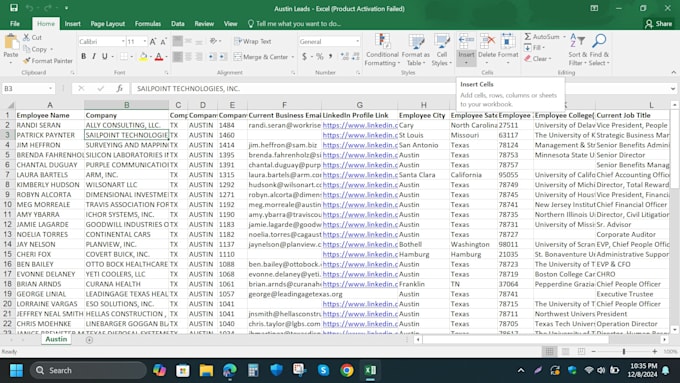This screenshot has height=383, width=680.
Task: Switch to Page Layout view in status bar
Action: click(x=566, y=351)
